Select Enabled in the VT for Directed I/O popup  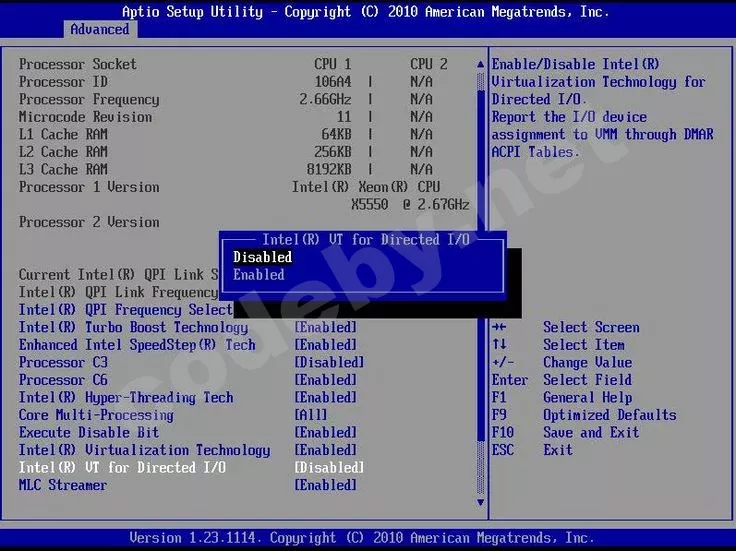(x=259, y=275)
